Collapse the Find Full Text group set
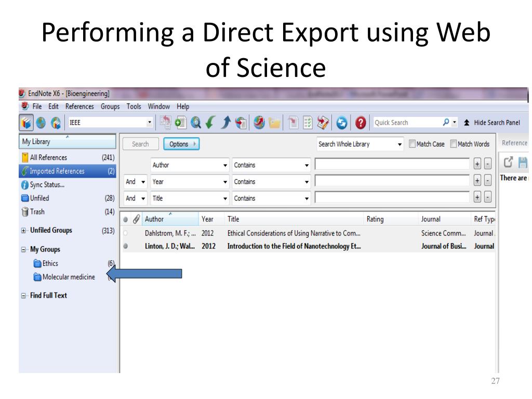This screenshot has height=399, width=532. (23, 296)
